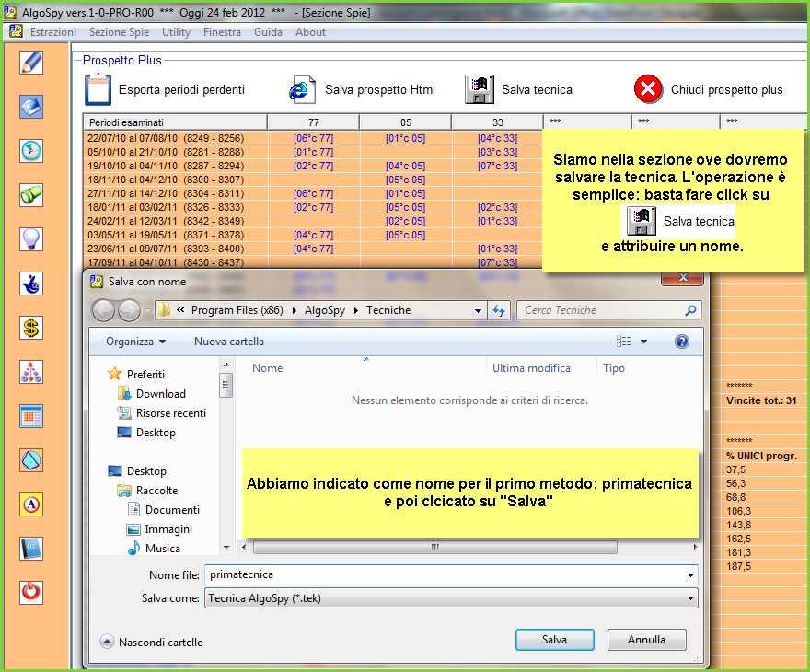Click the AlgoSpy breadcrumb arrow in path
This screenshot has width=810, height=672.
(x=356, y=310)
